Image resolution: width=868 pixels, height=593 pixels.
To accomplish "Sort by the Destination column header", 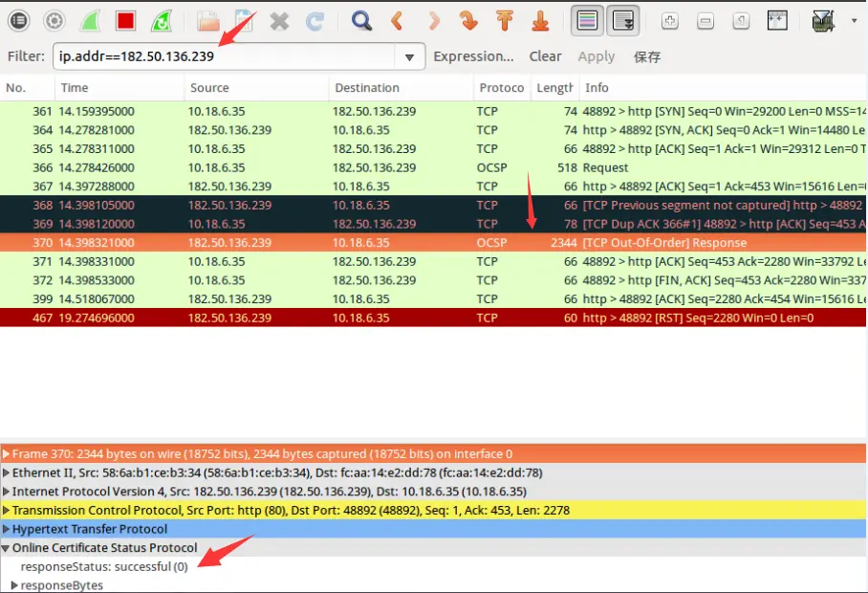I will [401, 87].
